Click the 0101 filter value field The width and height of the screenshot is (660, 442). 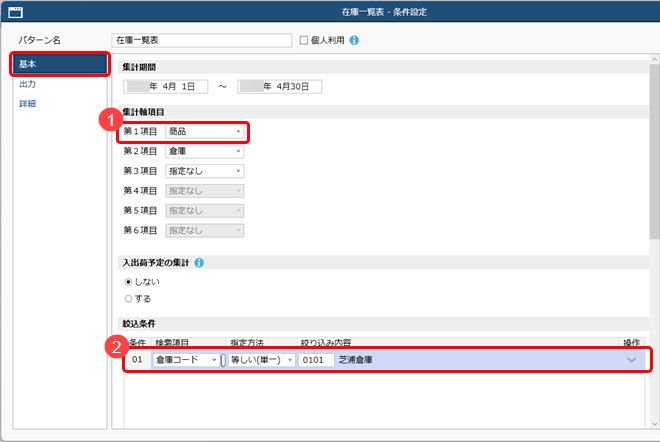[x=316, y=360]
